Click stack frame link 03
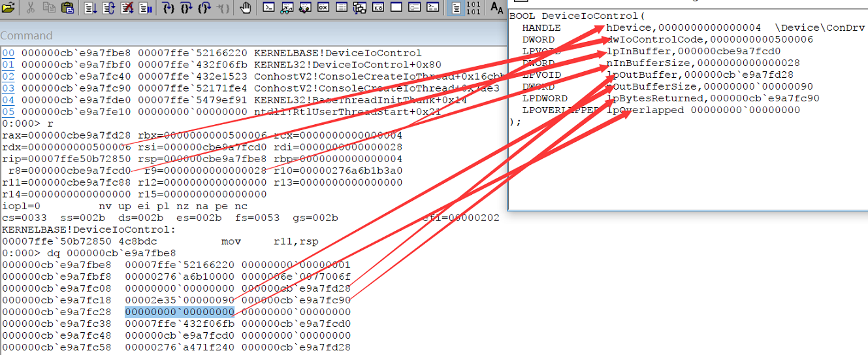This screenshot has height=355, width=868. [x=8, y=88]
